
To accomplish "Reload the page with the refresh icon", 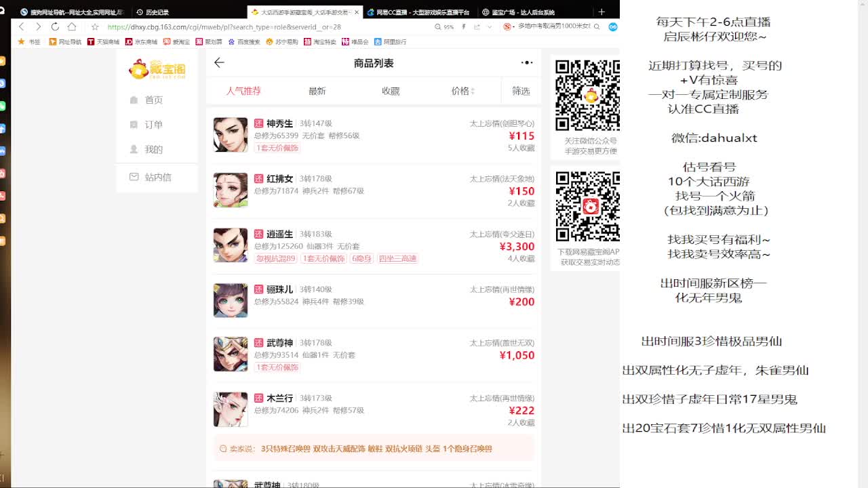I will click(55, 26).
